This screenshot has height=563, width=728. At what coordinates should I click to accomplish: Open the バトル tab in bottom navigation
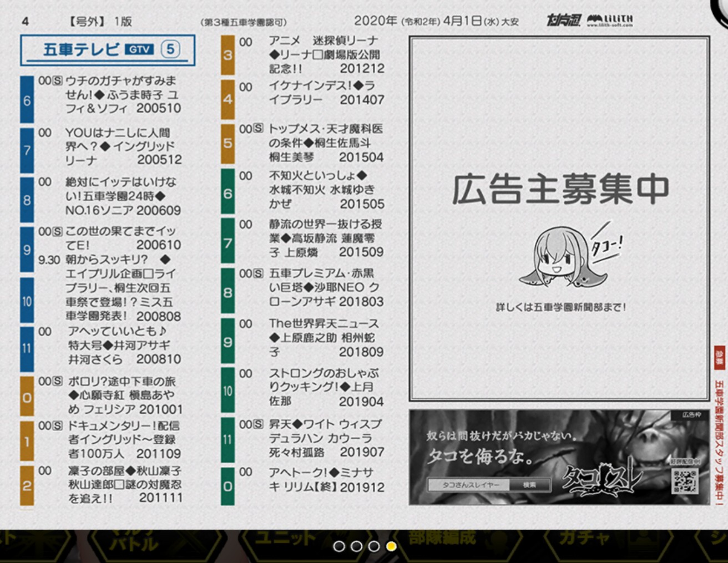[x=132, y=542]
